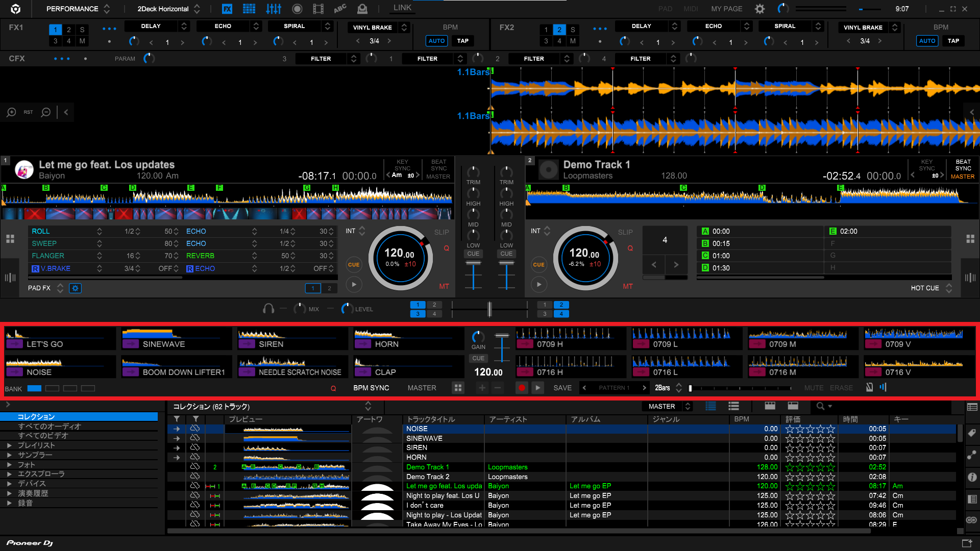Open the sampler grid panel icon
Screen dimensions: 980x551
click(249, 9)
